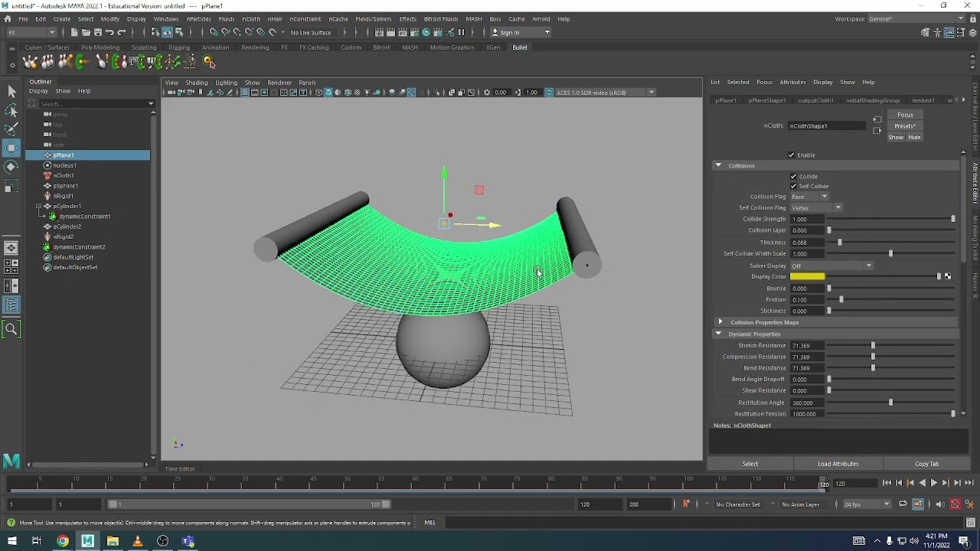
Task: Click the wireframe cube viewport icon
Action: (318, 93)
